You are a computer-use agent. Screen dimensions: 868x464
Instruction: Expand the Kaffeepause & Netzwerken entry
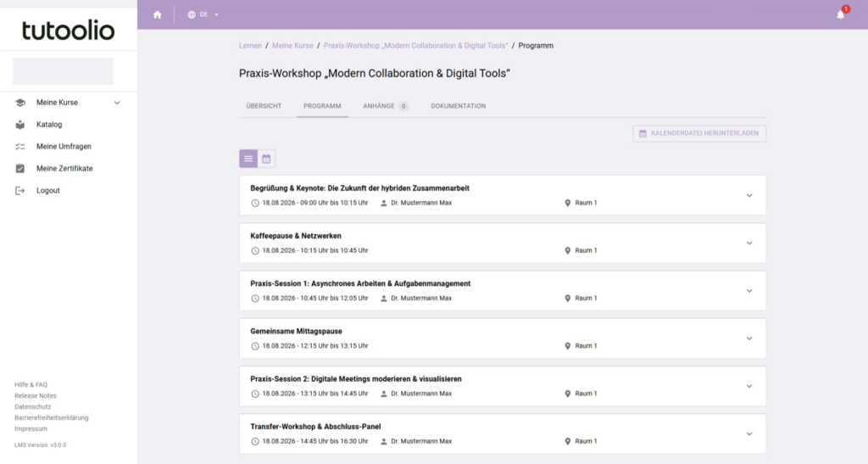pos(749,243)
